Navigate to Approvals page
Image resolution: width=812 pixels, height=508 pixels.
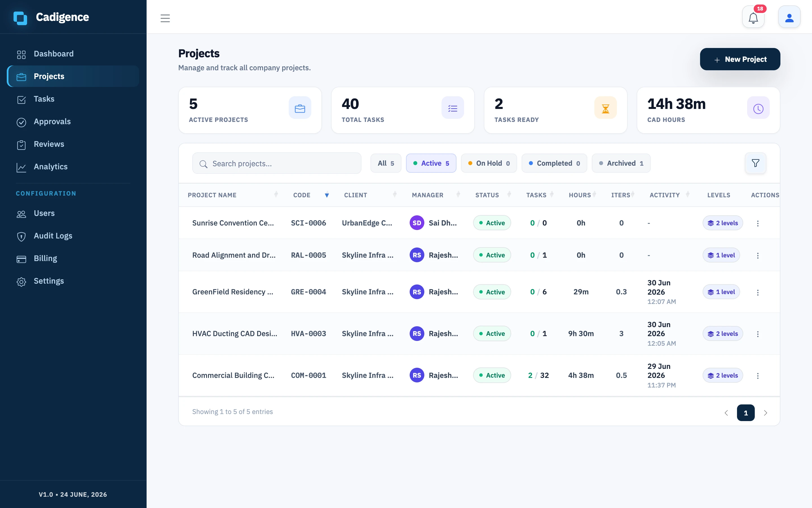coord(73,122)
